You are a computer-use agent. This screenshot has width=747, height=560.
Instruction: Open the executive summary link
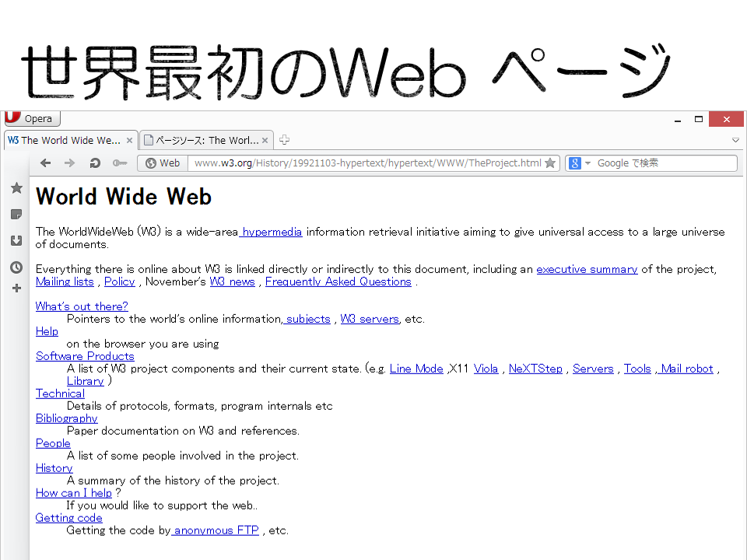(587, 270)
